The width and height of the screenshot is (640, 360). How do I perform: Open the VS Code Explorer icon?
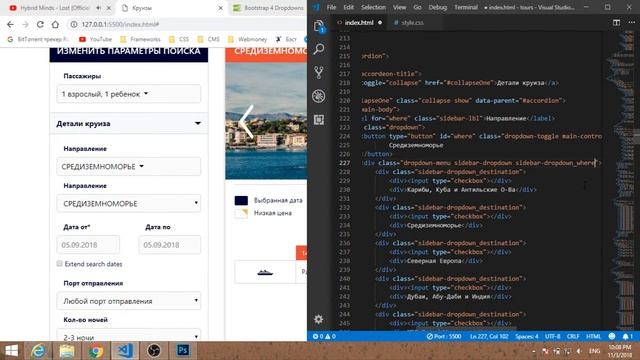(319, 27)
